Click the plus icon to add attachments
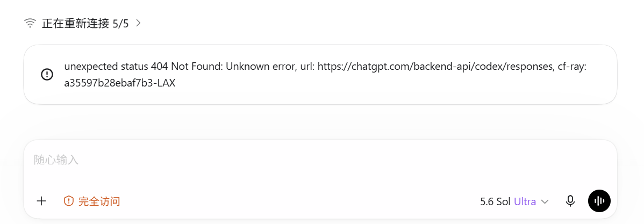The width and height of the screenshot is (644, 224). tap(41, 201)
